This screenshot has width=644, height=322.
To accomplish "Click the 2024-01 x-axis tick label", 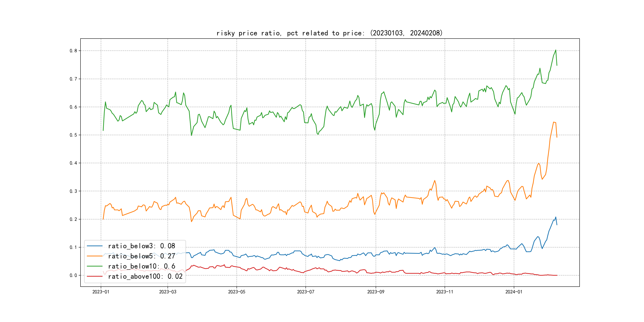I will (514, 292).
